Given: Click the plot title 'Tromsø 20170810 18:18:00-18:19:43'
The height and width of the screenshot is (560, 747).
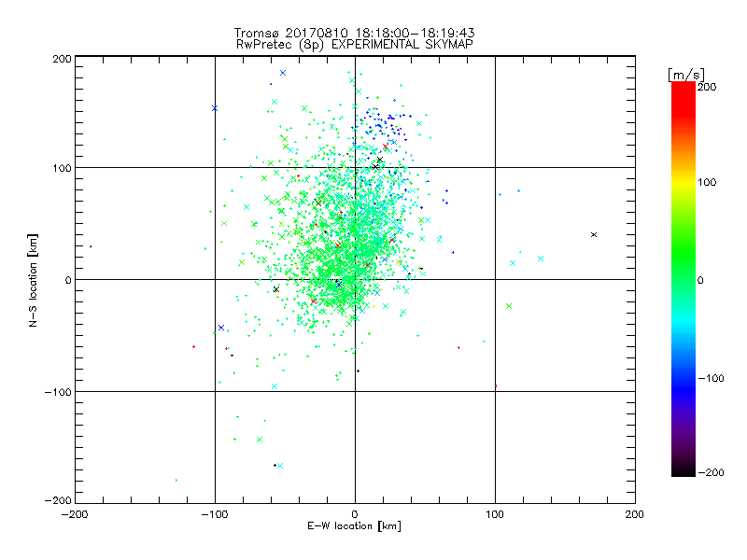Looking at the screenshot, I should coord(354,33).
